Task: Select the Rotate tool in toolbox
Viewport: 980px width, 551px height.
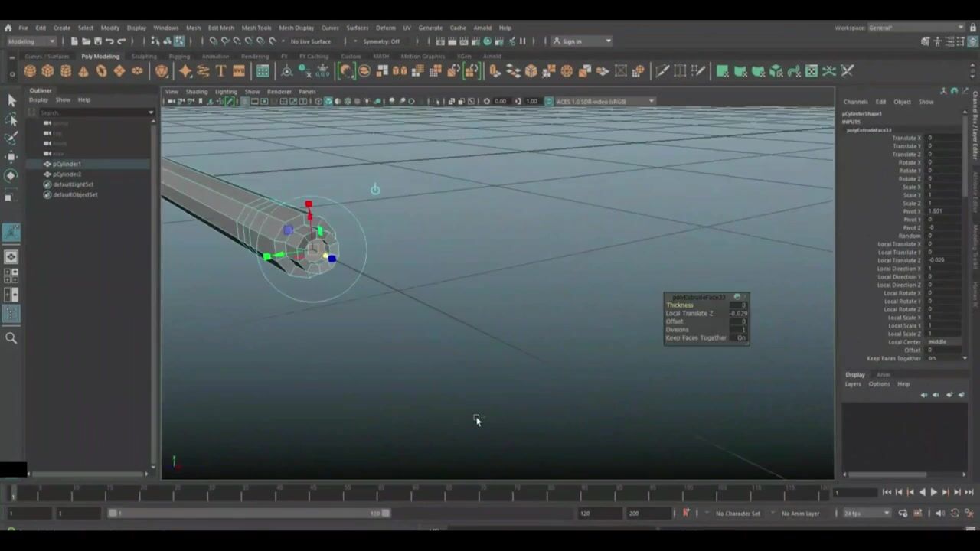Action: [11, 176]
